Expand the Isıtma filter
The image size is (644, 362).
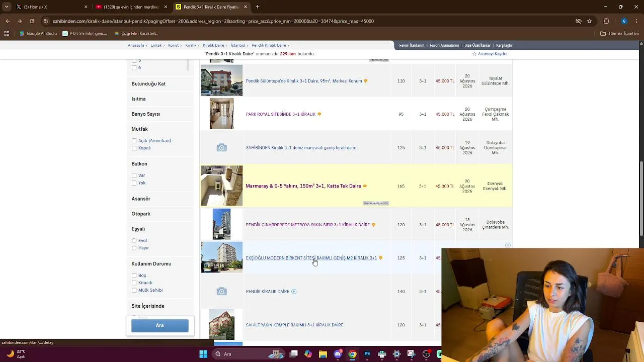[138, 99]
